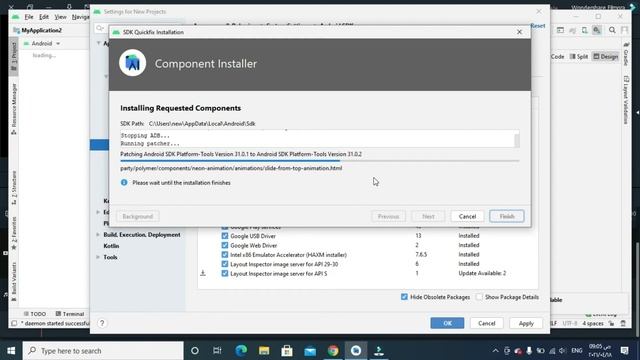The image size is (640, 360).
Task: Open the Terminal tool window tab
Action: pos(70,313)
